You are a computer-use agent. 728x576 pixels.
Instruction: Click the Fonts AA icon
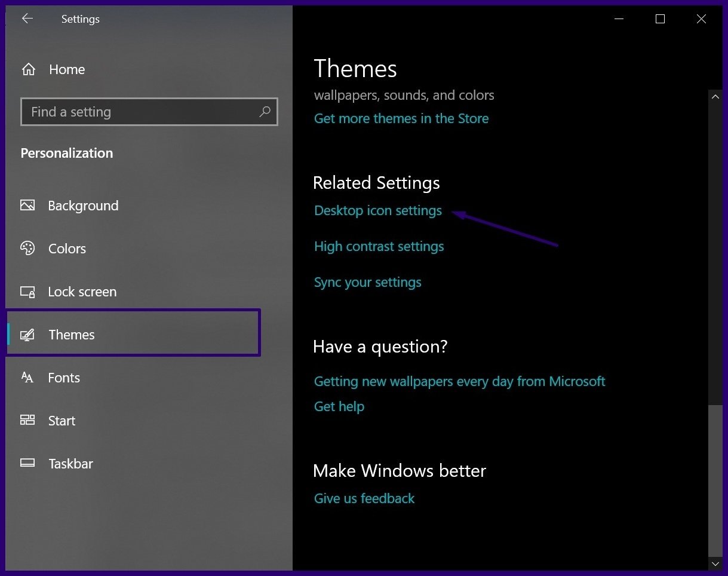click(x=27, y=377)
